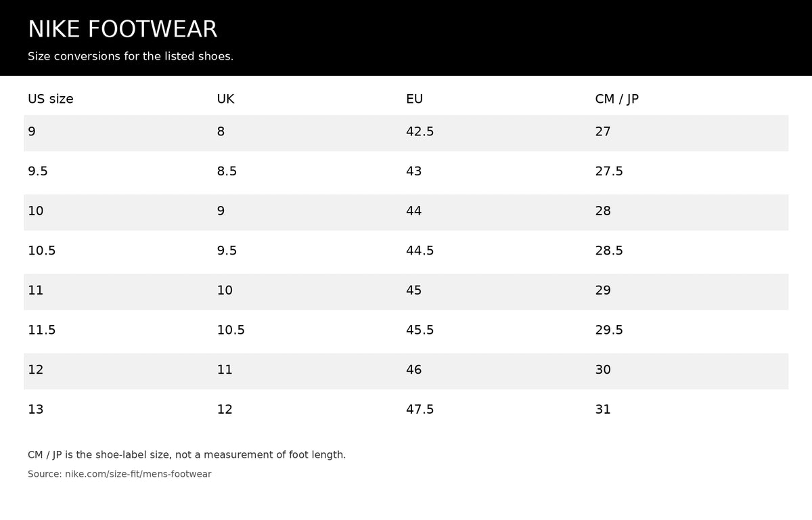Viewport: 812px width, 520px height.
Task: Click the CM / JP 30 cell
Action: [x=690, y=370]
